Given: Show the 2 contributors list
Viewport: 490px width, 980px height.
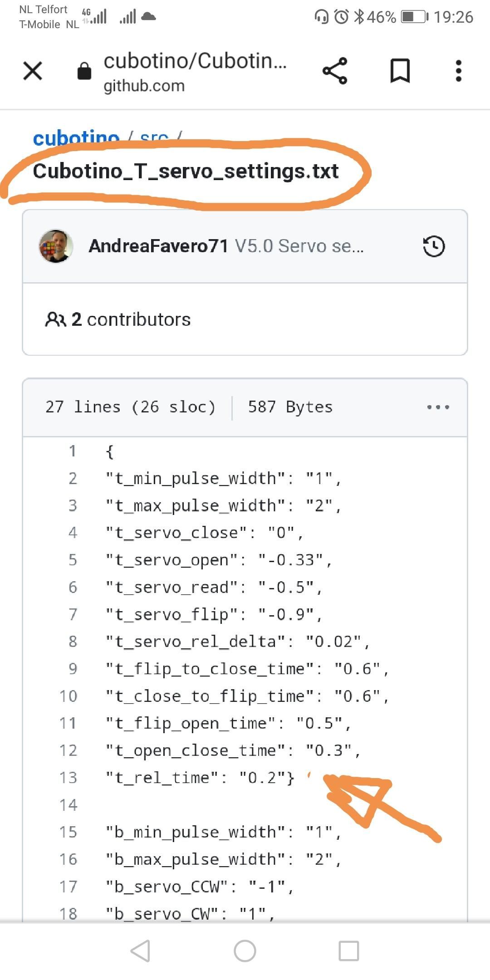Looking at the screenshot, I should coord(131,320).
